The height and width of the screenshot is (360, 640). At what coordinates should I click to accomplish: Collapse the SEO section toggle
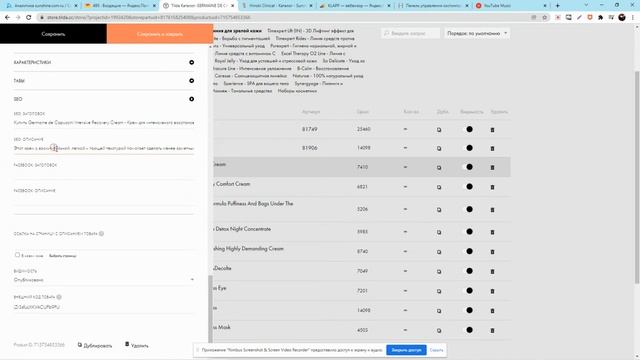coord(191,99)
